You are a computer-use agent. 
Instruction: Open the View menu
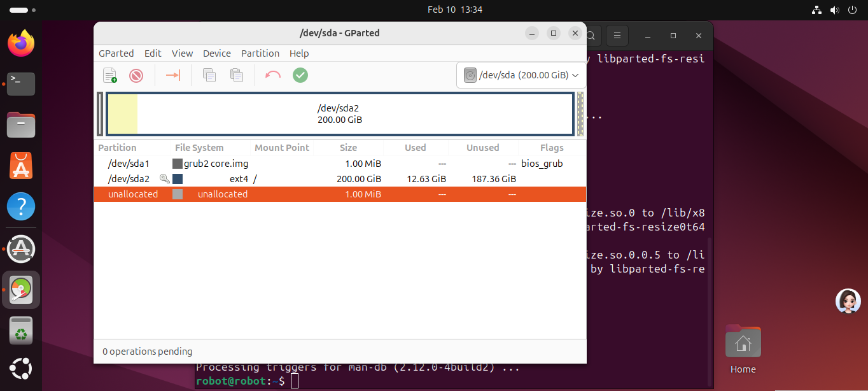(182, 53)
